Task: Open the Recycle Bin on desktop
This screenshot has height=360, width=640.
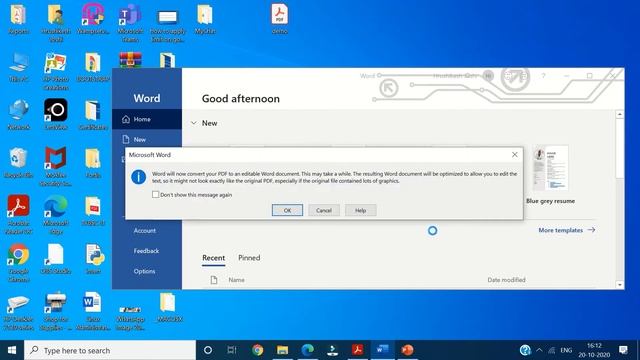Action: click(x=18, y=163)
